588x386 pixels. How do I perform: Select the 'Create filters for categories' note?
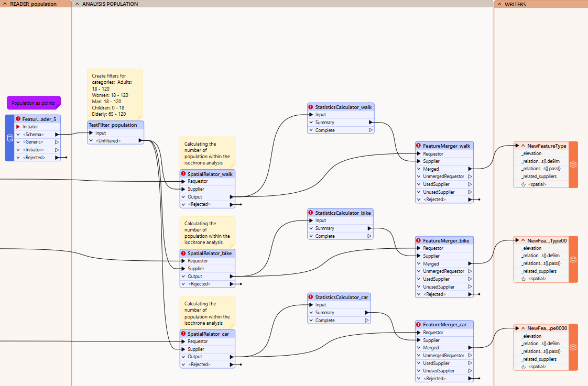(x=115, y=94)
